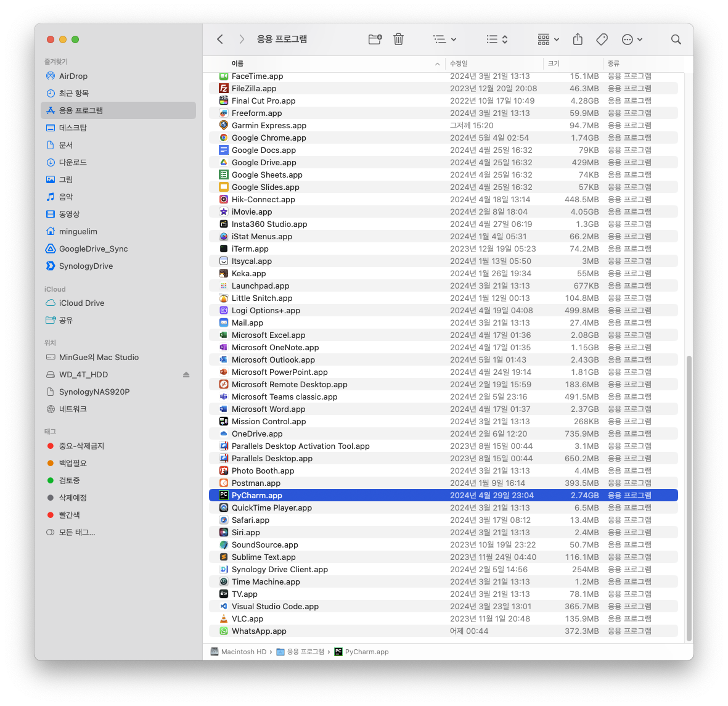Click the file list vertical scrollbar

pyautogui.click(x=689, y=498)
